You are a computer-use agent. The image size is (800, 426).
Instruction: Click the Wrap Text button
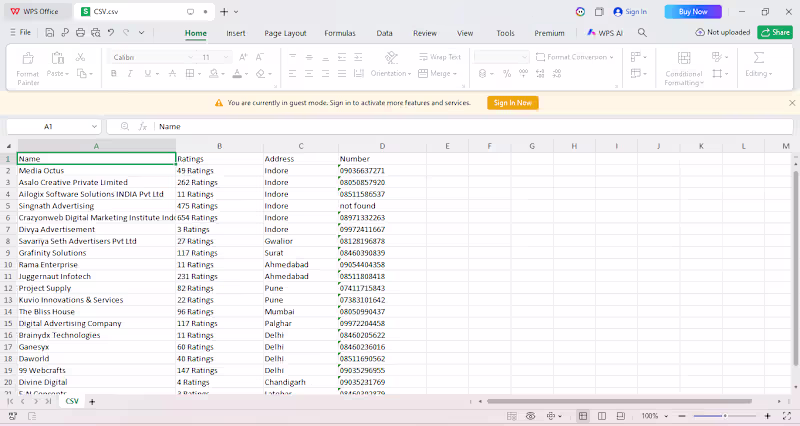(x=440, y=57)
